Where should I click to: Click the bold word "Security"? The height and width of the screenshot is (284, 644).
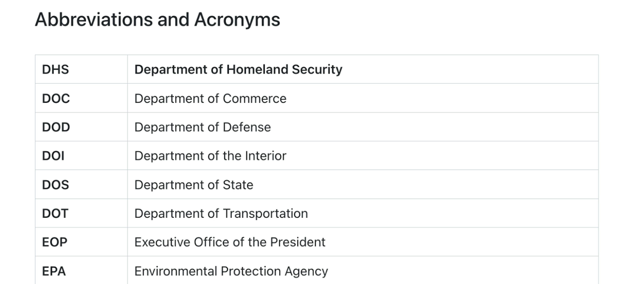coord(317,69)
